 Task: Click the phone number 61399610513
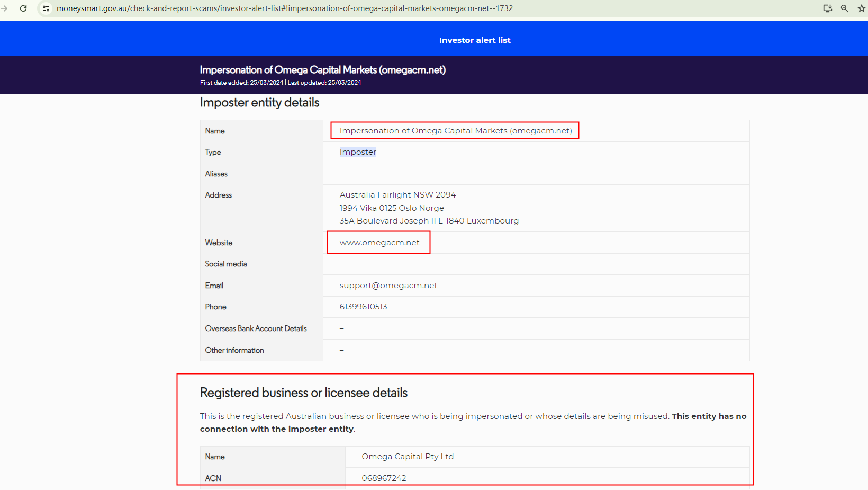(363, 307)
